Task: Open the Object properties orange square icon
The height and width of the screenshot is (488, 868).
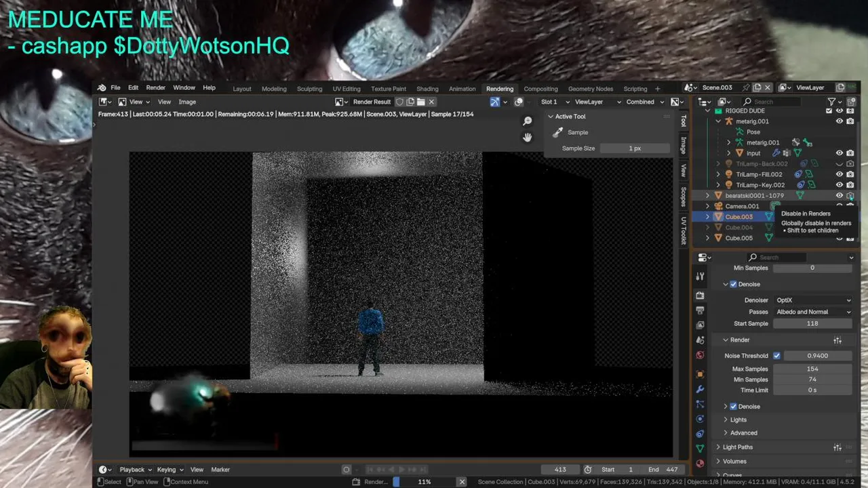Action: point(700,374)
